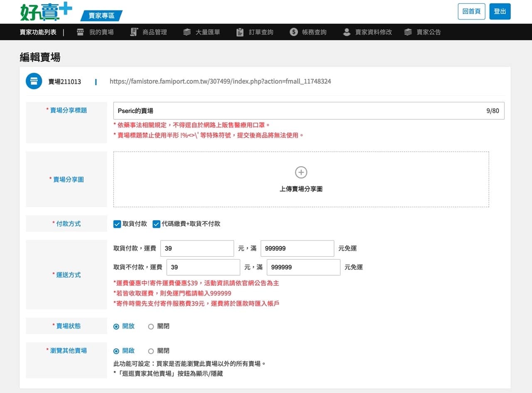Click the 編輯賣場 heading
The image size is (532, 393).
40,57
